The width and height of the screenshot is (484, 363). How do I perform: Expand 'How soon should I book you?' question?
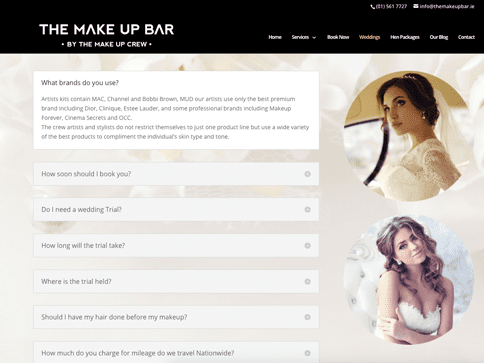click(x=176, y=174)
